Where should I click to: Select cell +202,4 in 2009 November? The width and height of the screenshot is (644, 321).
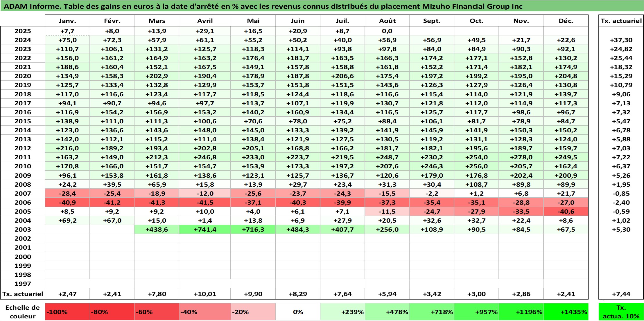[521, 176]
